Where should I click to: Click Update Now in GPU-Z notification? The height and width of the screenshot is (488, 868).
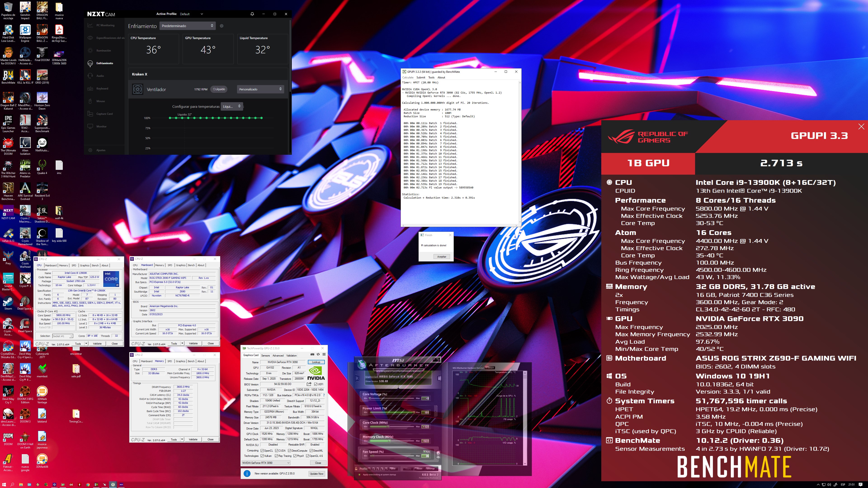[316, 474]
